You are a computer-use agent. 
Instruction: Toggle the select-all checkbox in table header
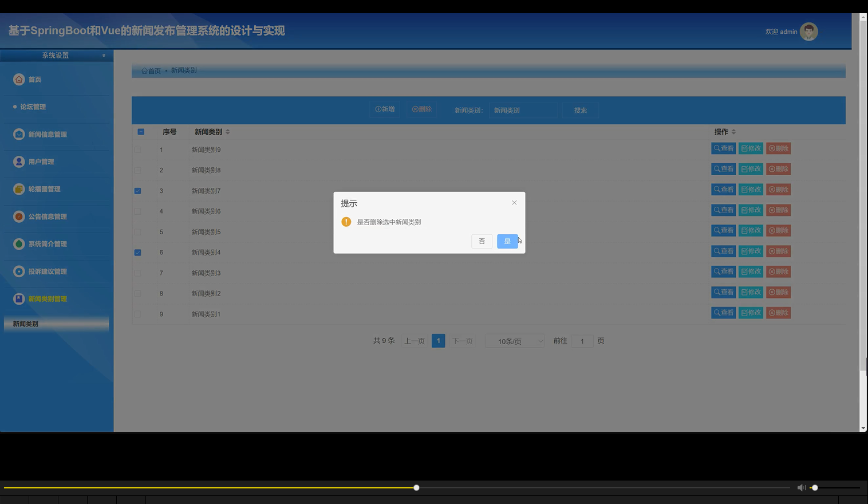click(x=141, y=132)
